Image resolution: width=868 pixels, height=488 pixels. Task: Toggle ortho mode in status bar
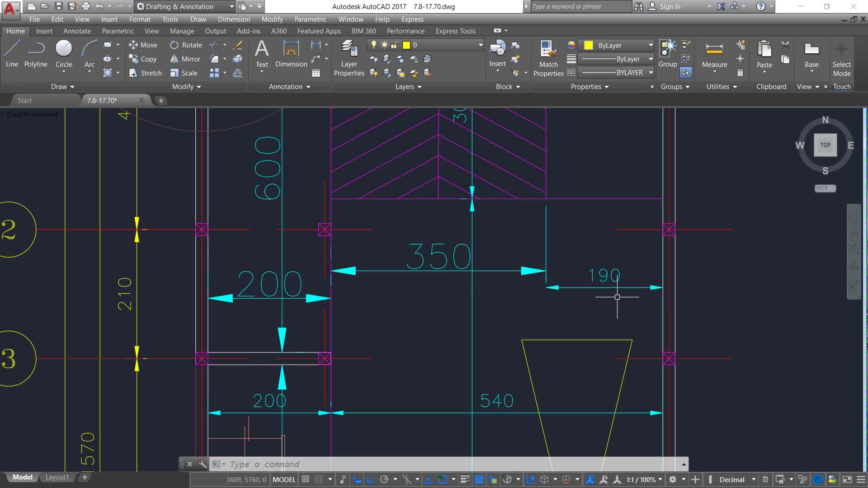point(370,479)
